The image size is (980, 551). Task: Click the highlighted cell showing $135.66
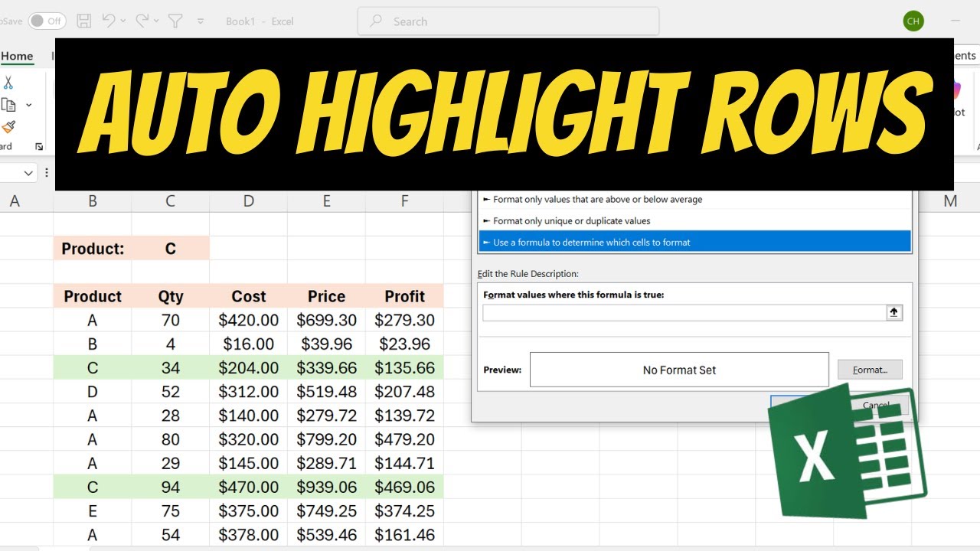[405, 368]
